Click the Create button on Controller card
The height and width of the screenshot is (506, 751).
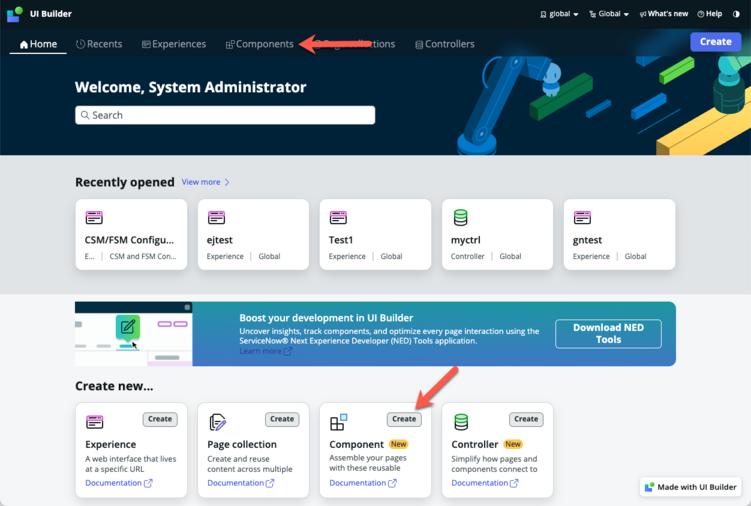coord(526,419)
